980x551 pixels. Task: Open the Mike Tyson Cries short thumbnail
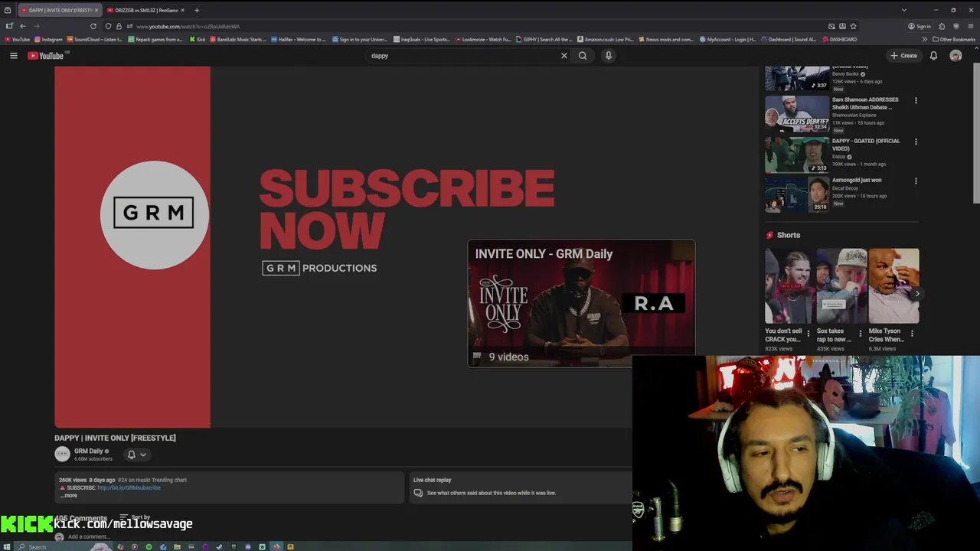(894, 285)
